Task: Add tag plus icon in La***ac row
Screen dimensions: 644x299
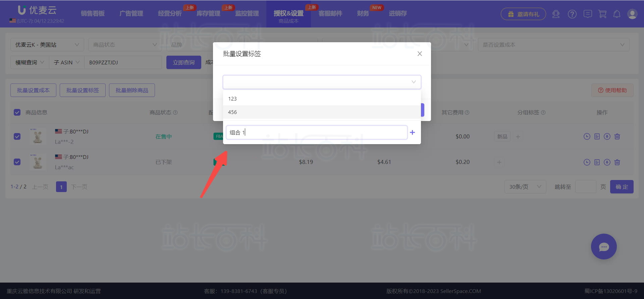Action: pyautogui.click(x=499, y=162)
